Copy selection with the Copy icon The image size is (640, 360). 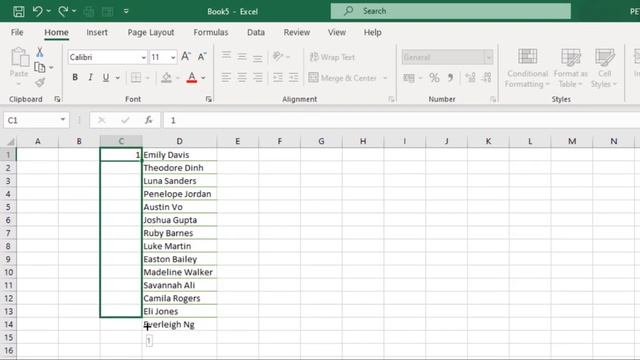click(40, 67)
